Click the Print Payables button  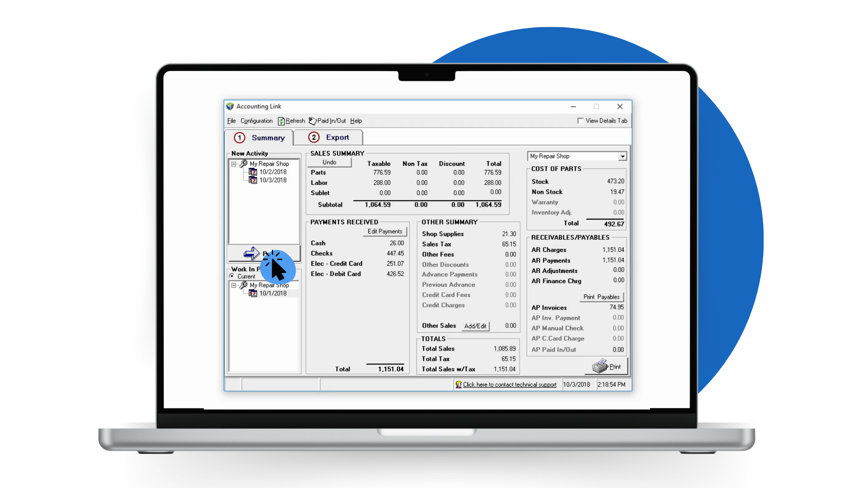[601, 297]
